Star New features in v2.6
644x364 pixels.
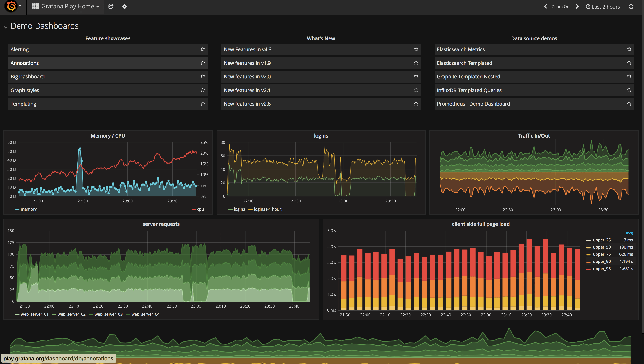pos(416,104)
